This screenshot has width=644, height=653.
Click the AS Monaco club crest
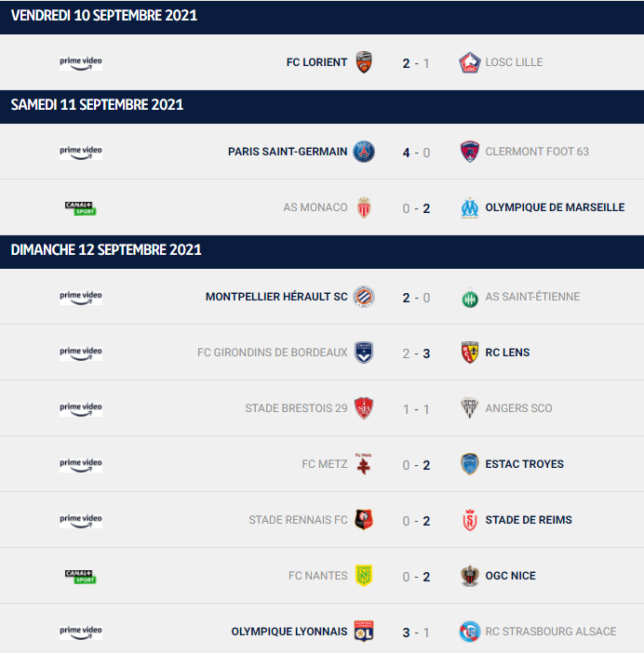[364, 207]
